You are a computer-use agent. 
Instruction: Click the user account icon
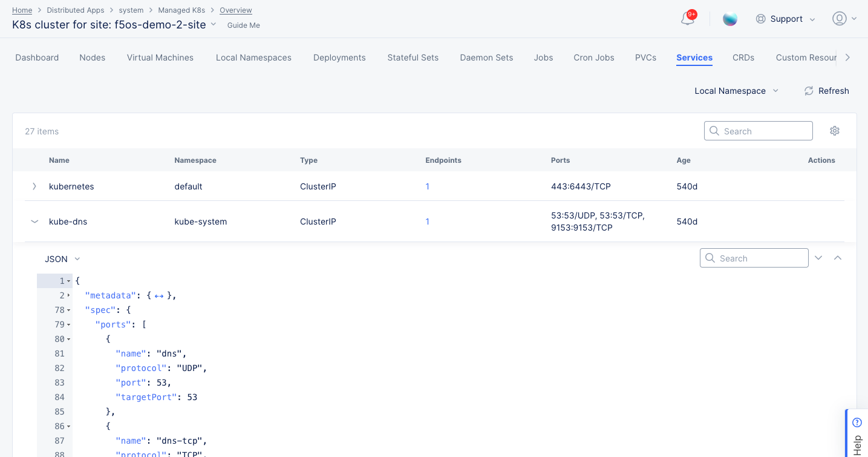coord(839,19)
